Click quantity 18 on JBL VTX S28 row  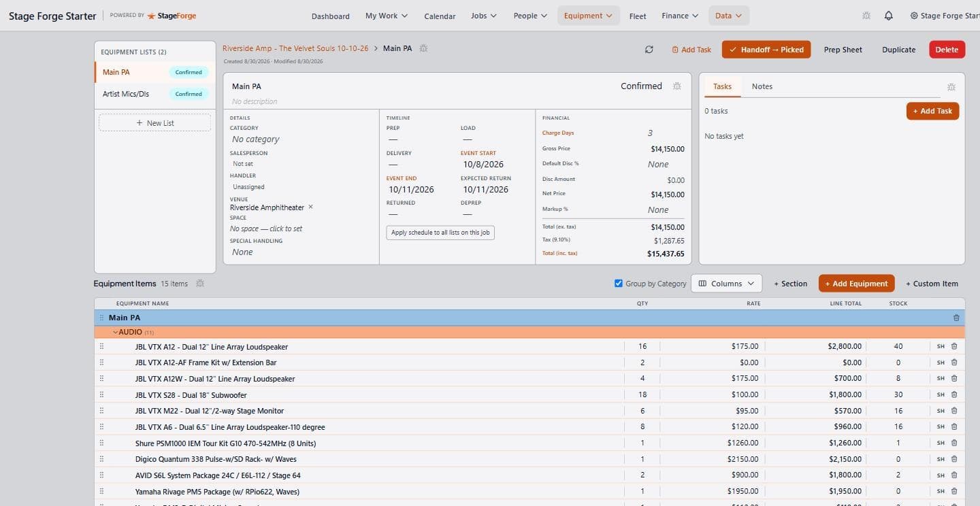click(642, 394)
